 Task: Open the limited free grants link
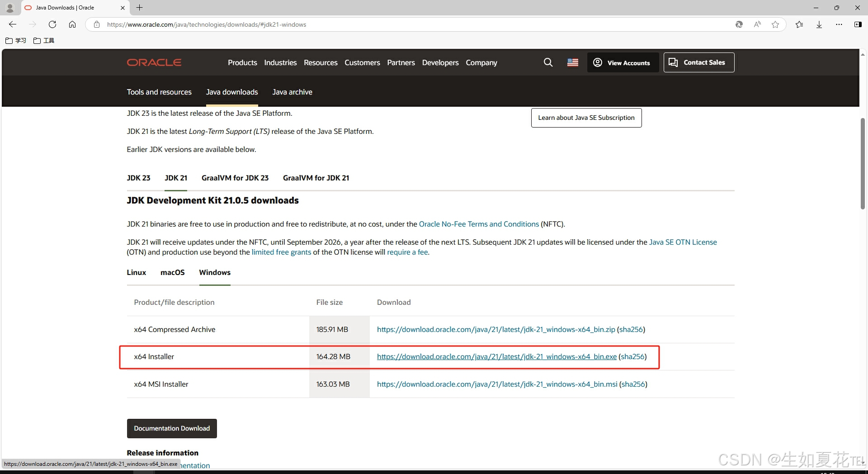(281, 252)
